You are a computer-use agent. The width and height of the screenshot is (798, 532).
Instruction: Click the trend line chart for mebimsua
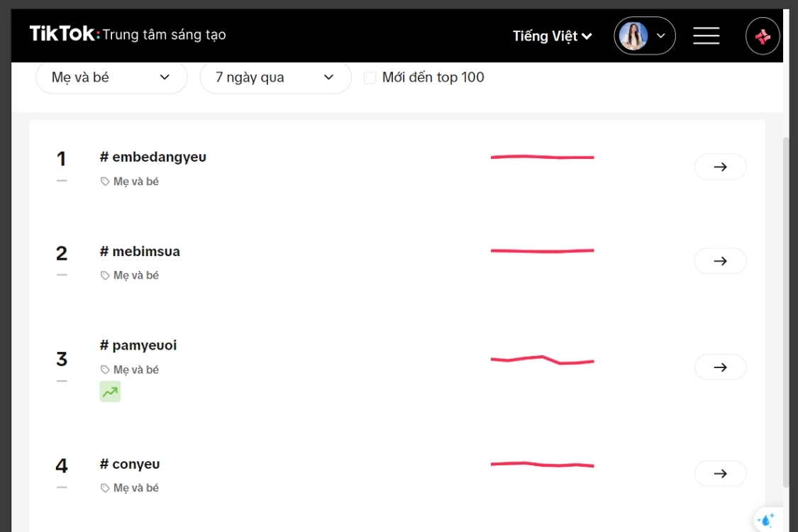pos(543,251)
